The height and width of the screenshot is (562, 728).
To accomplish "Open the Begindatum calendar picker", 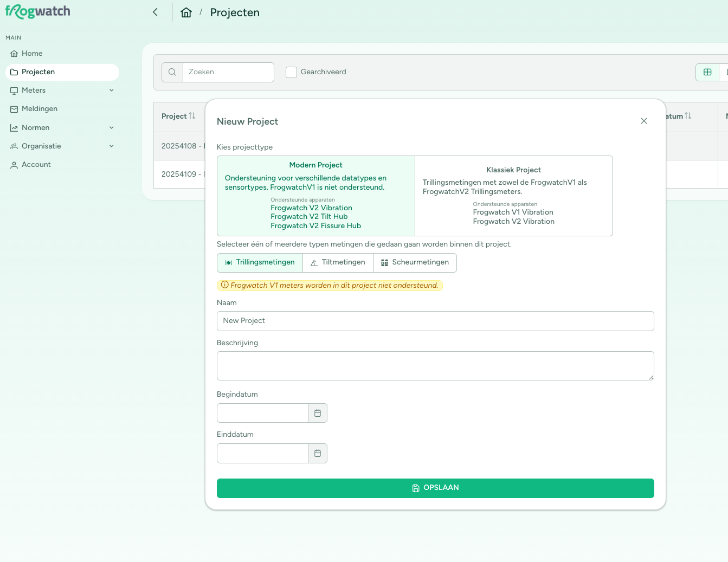I will point(318,413).
